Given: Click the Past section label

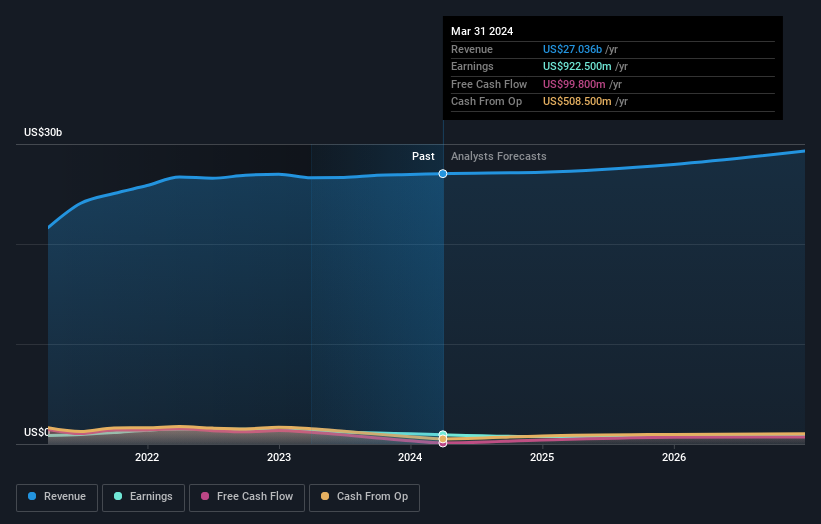Looking at the screenshot, I should [423, 156].
